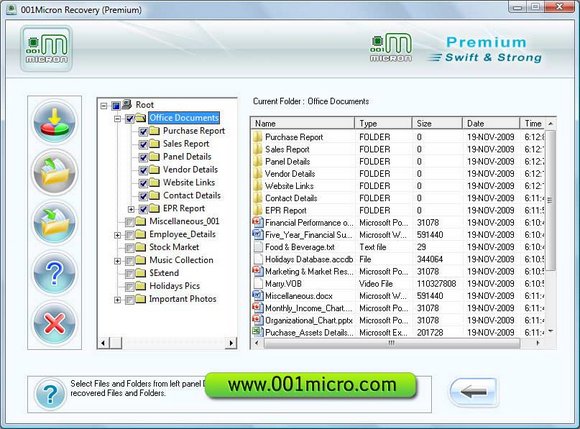Screen dimensions: 580x429
Task: Toggle the Vendor Details checkbox
Action: pos(144,170)
